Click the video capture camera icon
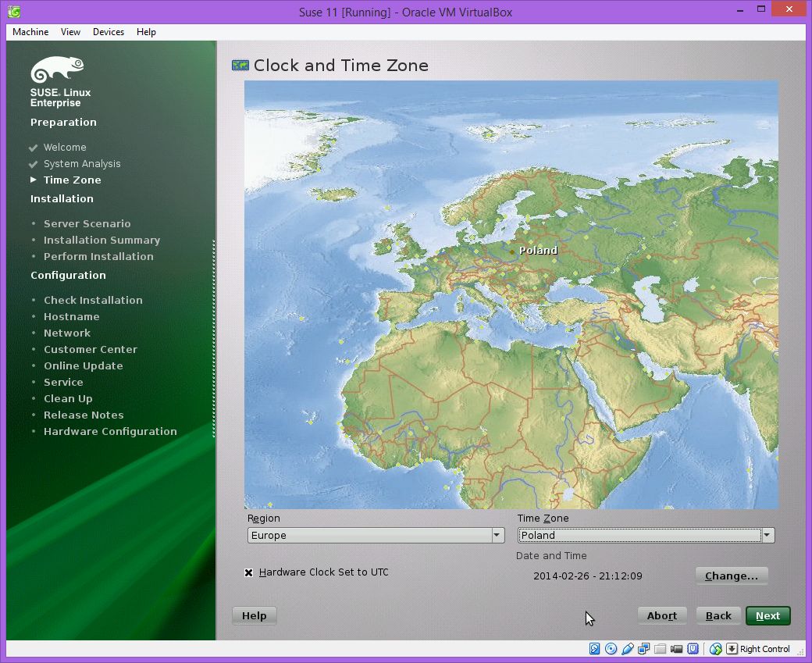812x663 pixels. 676,648
